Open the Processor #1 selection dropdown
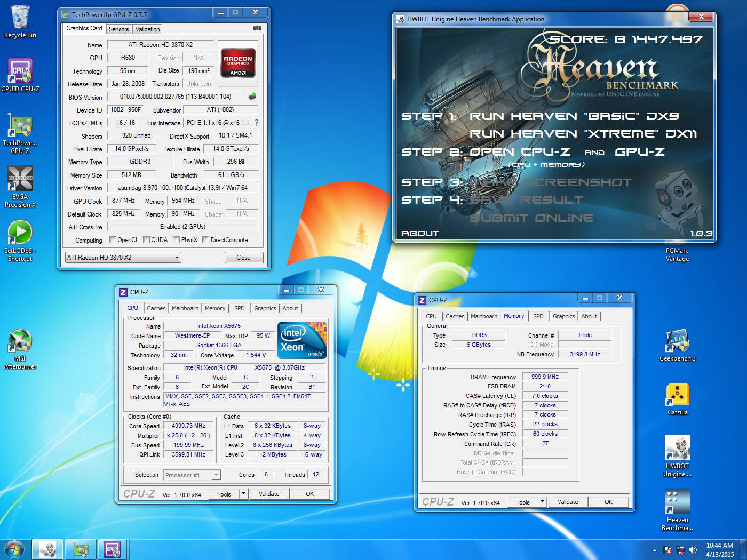The image size is (747, 560). (x=192, y=475)
